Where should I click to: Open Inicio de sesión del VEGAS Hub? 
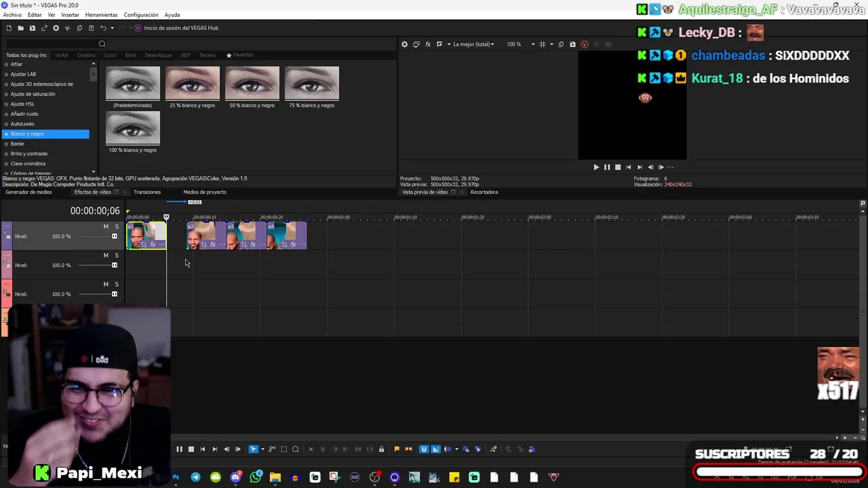click(x=176, y=28)
